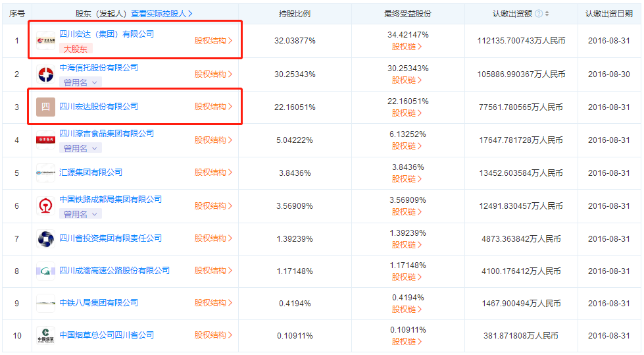Expand 曾用名 under 四川濠吉食品集团有限公司
Image resolution: width=644 pixels, height=355 pixels.
(x=80, y=148)
